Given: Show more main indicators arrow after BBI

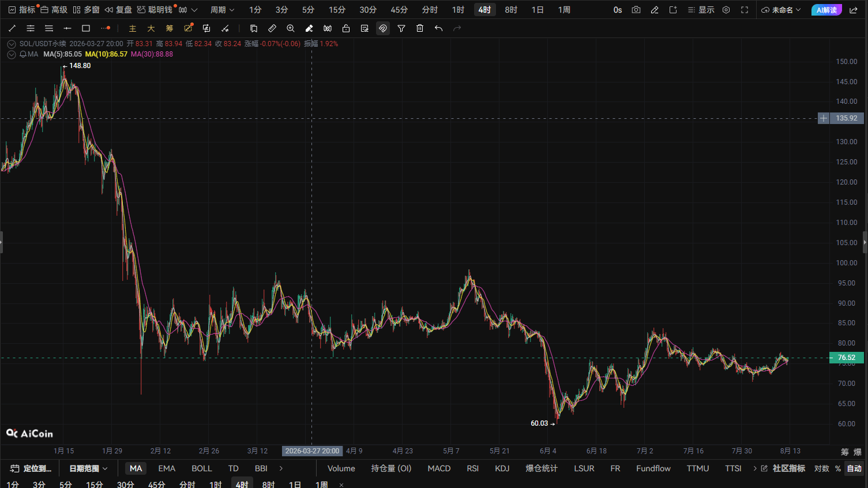Looking at the screenshot, I should (281, 468).
